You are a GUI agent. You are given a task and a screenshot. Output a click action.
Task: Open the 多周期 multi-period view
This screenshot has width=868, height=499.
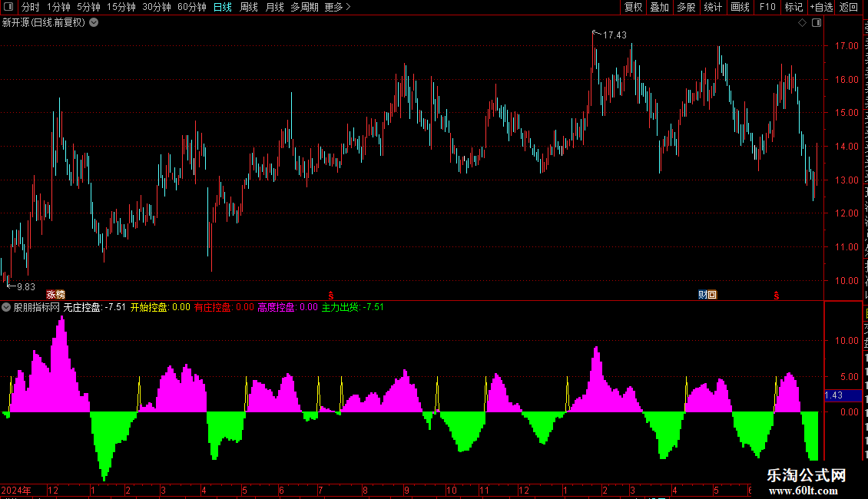coord(304,7)
